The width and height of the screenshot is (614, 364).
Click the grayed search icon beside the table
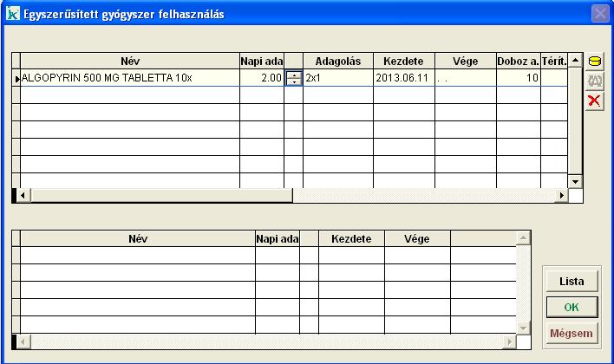coord(595,81)
